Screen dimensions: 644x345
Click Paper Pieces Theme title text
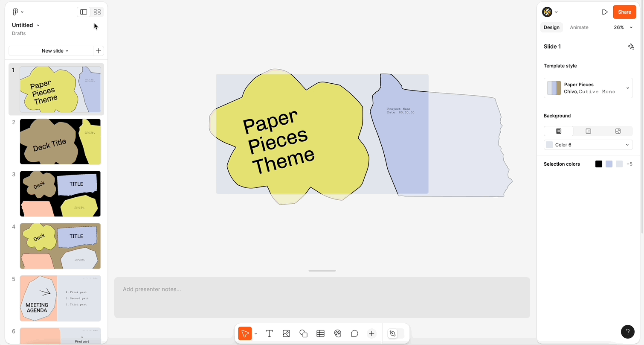278,142
